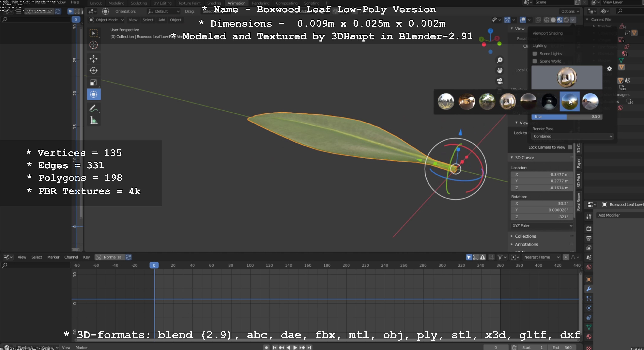Enable the Scene Lights checkbox
The width and height of the screenshot is (644, 350).
click(535, 54)
